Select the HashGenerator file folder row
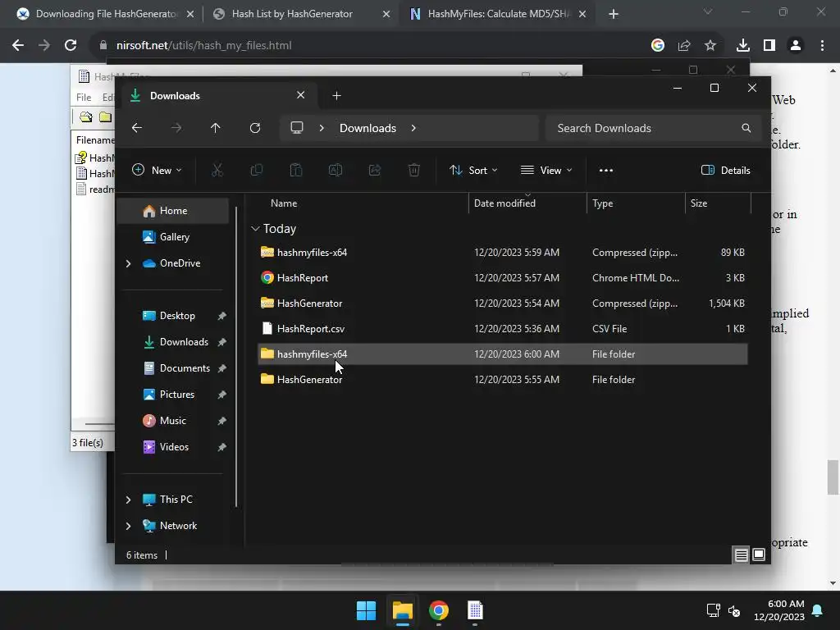The image size is (840, 630). [x=503, y=379]
